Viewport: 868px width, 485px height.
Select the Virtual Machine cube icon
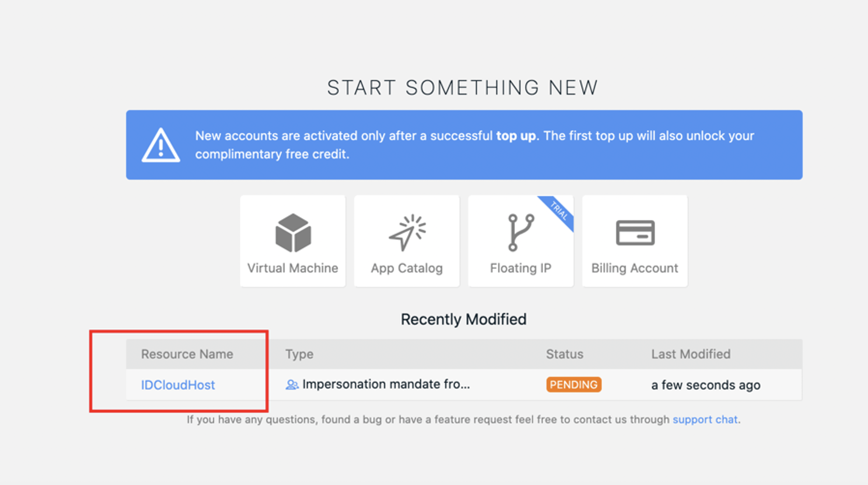point(292,232)
